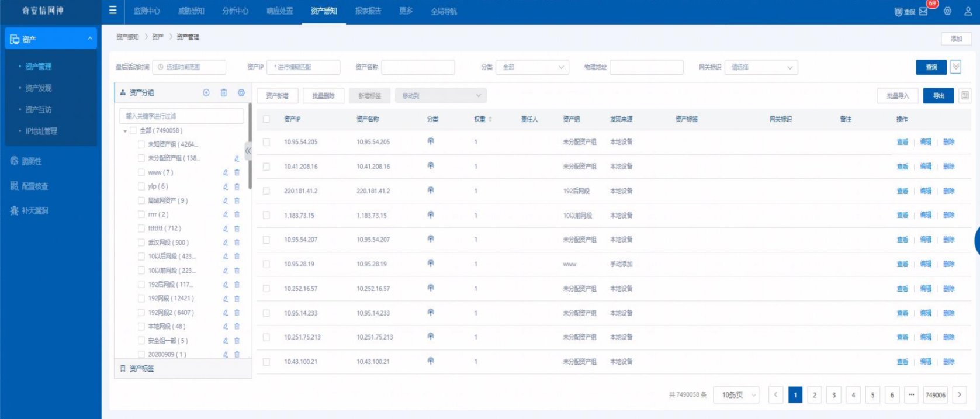980x419 pixels.
Task: Click the hamburger menu icon in header
Action: coord(113,11)
